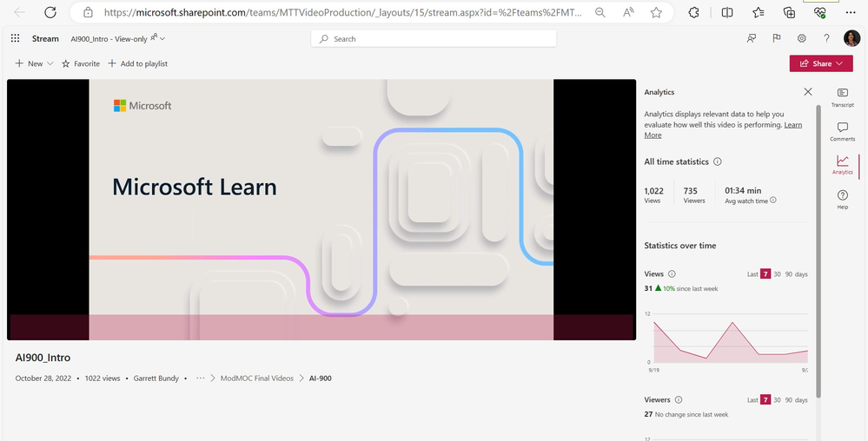Image resolution: width=868 pixels, height=441 pixels.
Task: Click the 10% since last week indicator
Action: coord(686,288)
